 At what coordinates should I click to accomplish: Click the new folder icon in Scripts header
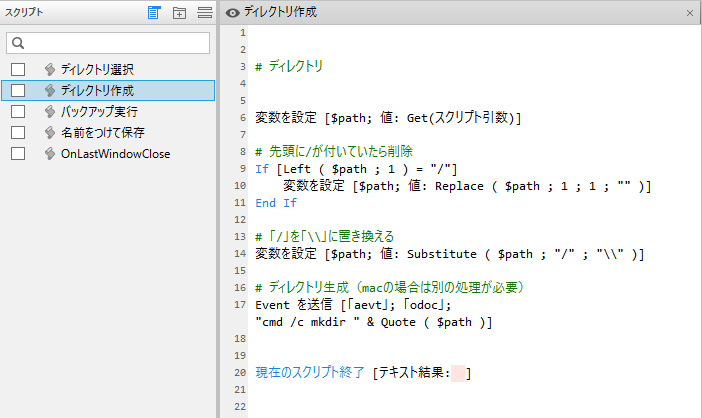click(x=180, y=13)
